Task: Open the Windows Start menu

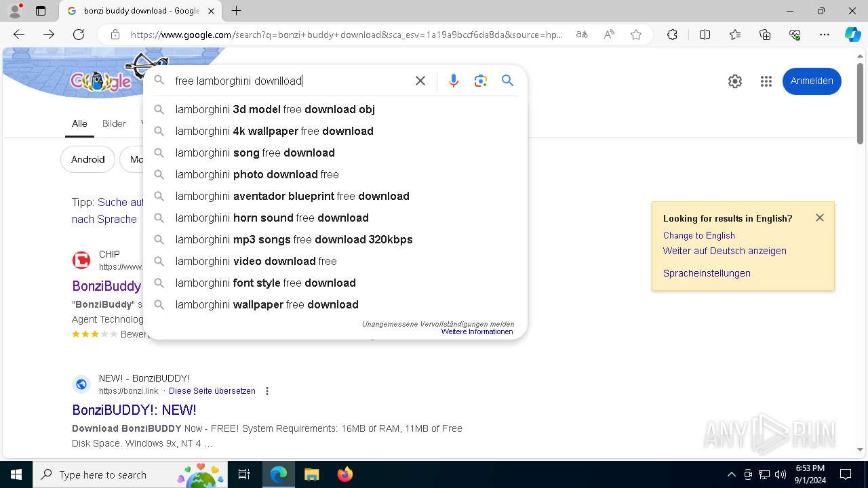Action: [16, 474]
